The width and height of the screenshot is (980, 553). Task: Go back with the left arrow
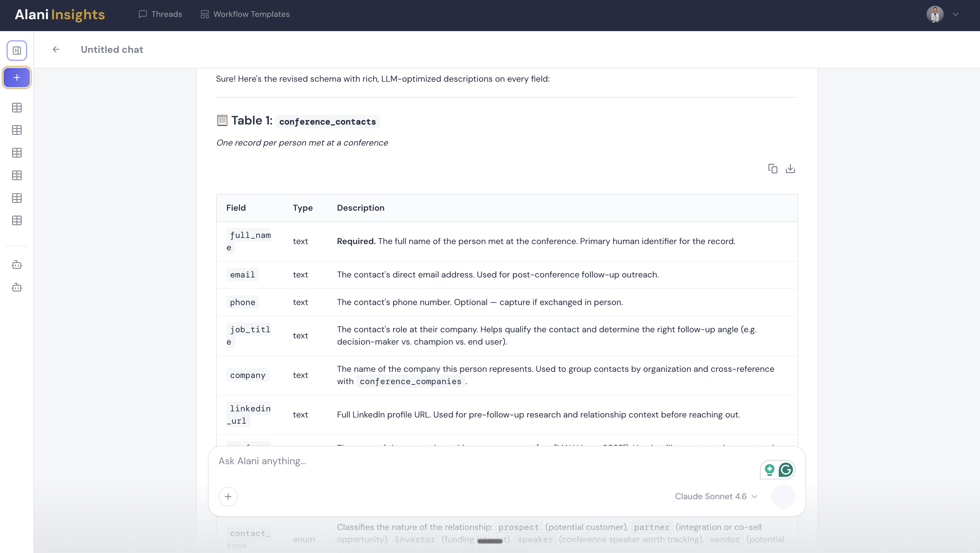pyautogui.click(x=56, y=50)
